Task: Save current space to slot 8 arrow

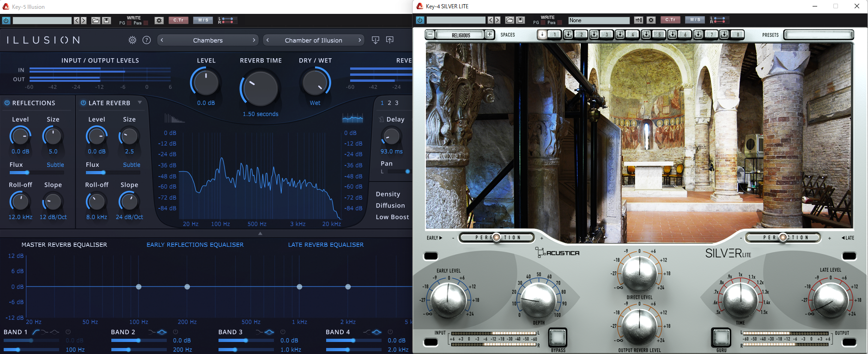Action: [724, 35]
